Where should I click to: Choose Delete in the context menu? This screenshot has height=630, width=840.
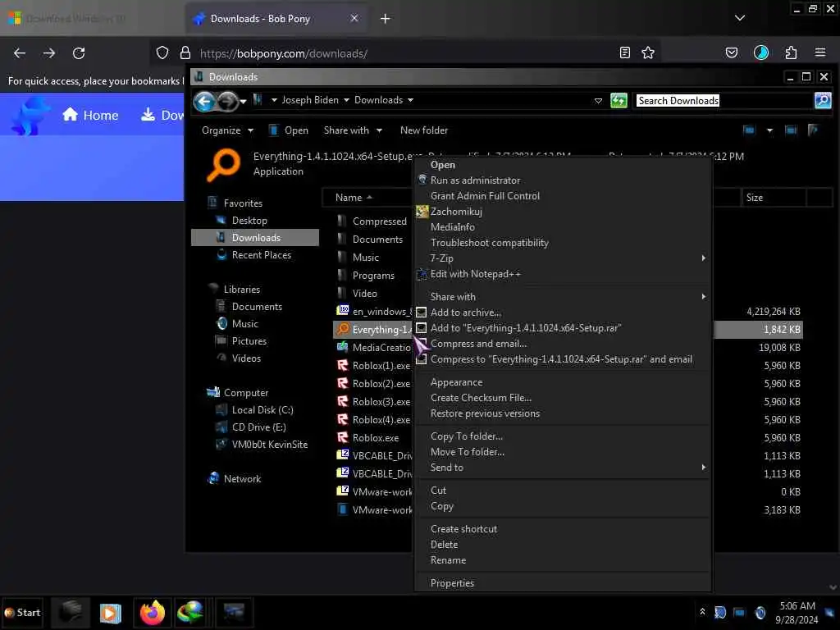444,545
